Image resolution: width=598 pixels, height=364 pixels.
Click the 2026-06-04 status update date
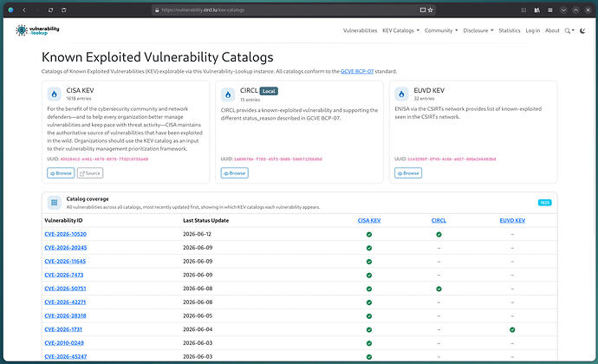point(198,329)
